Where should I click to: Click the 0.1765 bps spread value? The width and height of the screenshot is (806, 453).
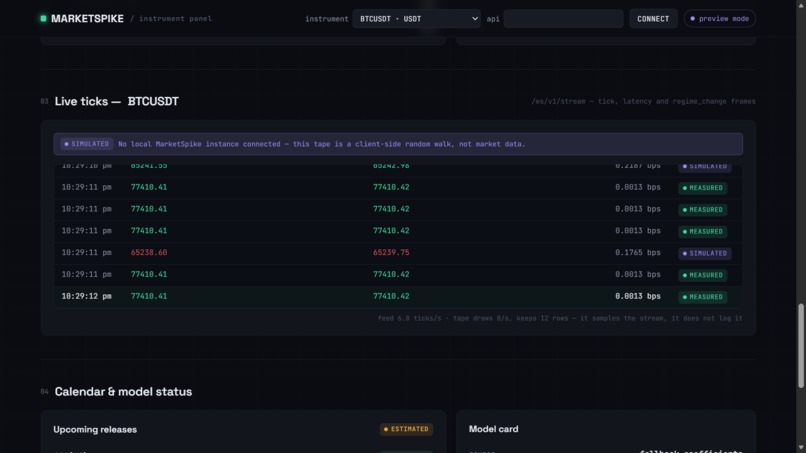pyautogui.click(x=637, y=252)
